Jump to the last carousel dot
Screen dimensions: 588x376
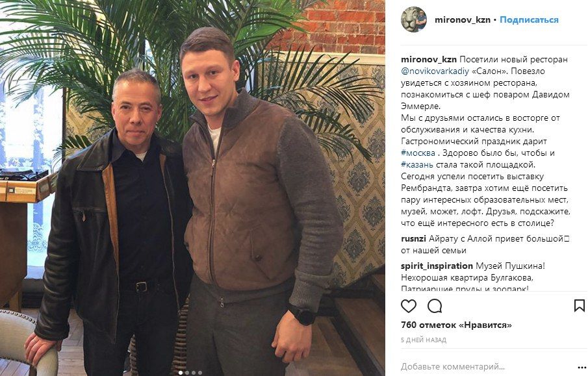[200, 373]
